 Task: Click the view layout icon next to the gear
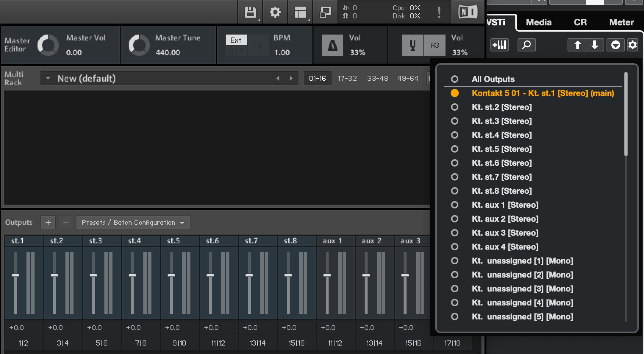(x=300, y=12)
